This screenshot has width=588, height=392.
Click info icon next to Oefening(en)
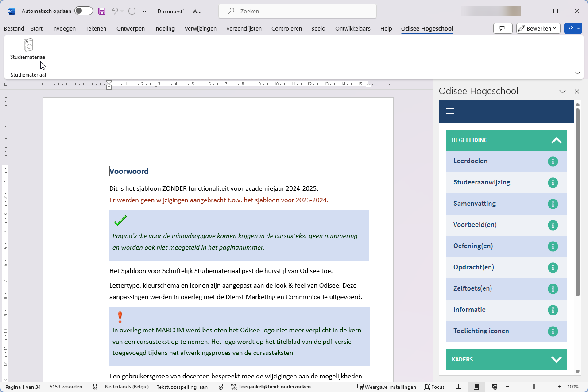coord(553,246)
